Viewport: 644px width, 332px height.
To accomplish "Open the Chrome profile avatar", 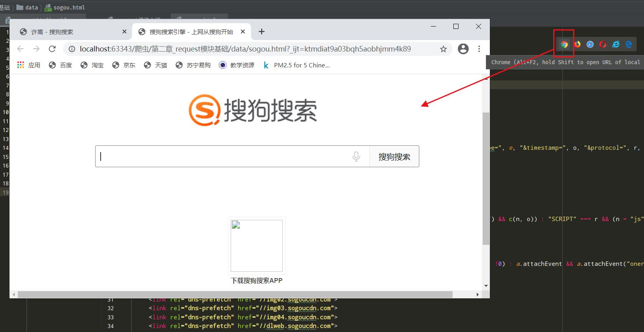I will click(463, 49).
